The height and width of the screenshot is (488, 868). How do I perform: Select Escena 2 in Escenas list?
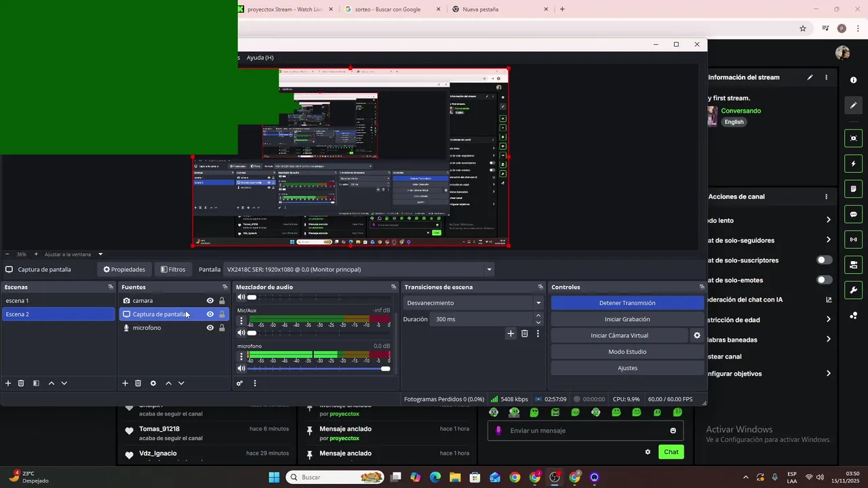click(58, 314)
